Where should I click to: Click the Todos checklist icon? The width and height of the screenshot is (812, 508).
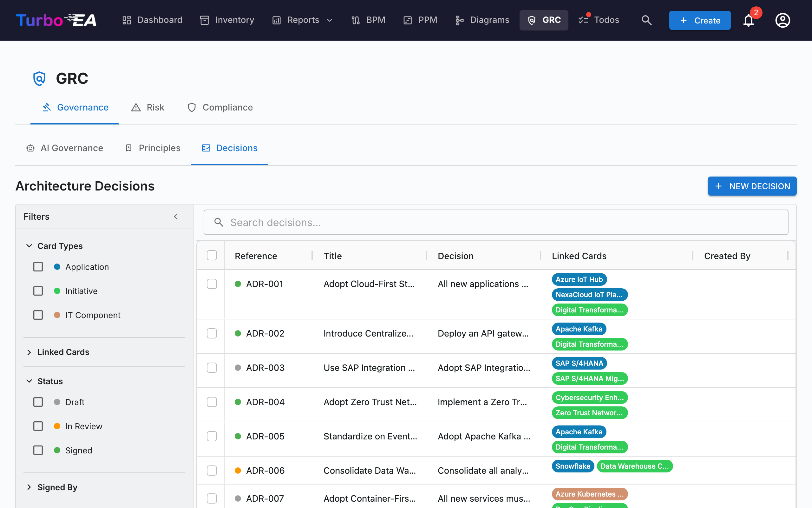583,20
